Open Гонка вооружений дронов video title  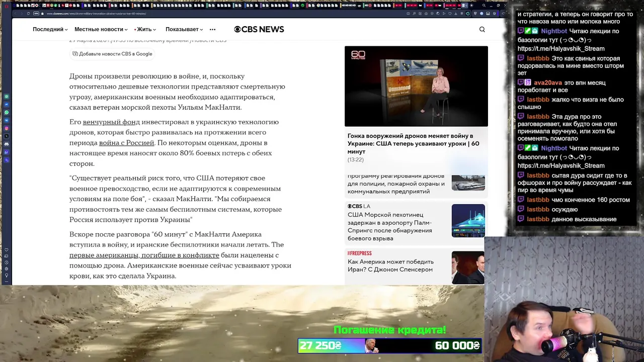pos(414,143)
